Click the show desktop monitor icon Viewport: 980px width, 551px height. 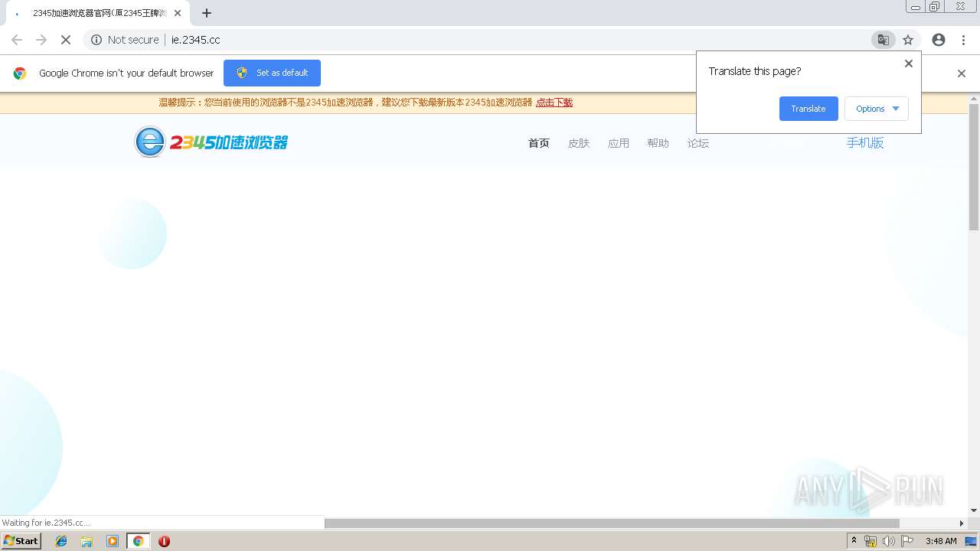pos(971,541)
